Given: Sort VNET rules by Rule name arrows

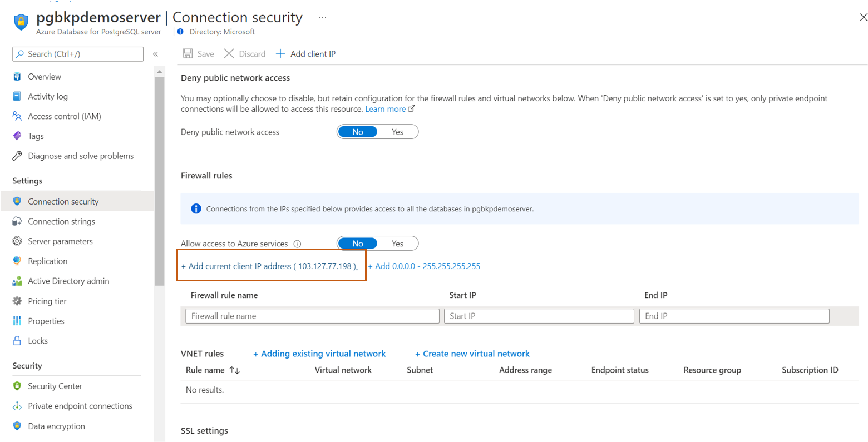Looking at the screenshot, I should click(x=235, y=370).
